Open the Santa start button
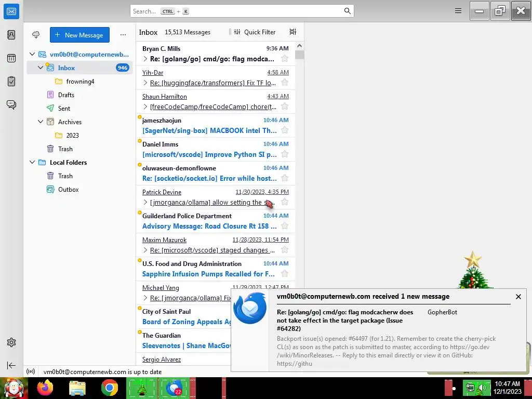The height and width of the screenshot is (399, 532). [14, 388]
